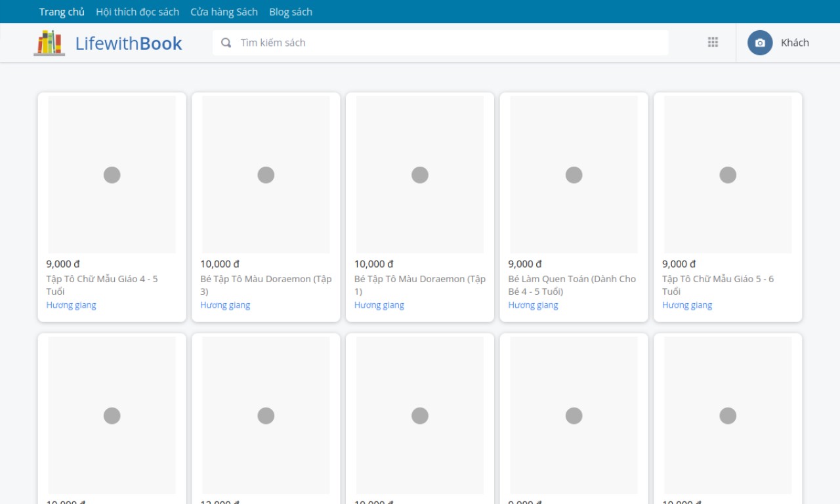This screenshot has height=504, width=840.
Task: Open Tập Tô Chữ Mẫu Giáo 4 - 5 Tuổi cover
Action: pyautogui.click(x=112, y=175)
